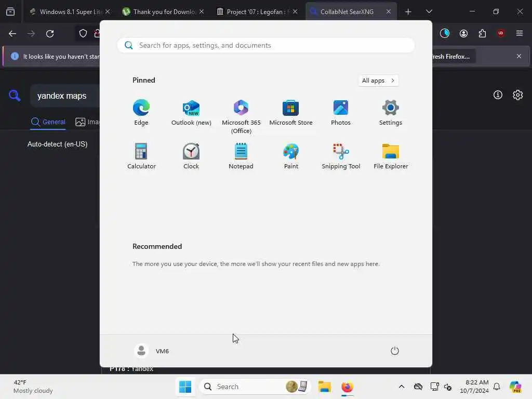Image resolution: width=532 pixels, height=399 pixels.
Task: Open File Explorer from pinned apps
Action: [x=391, y=156]
